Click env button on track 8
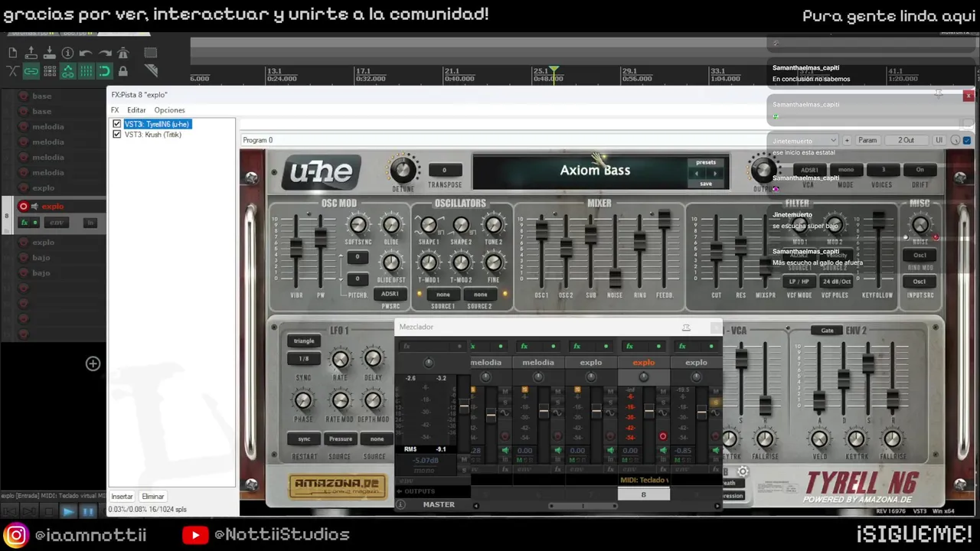Image resolution: width=980 pixels, height=551 pixels. 57,223
